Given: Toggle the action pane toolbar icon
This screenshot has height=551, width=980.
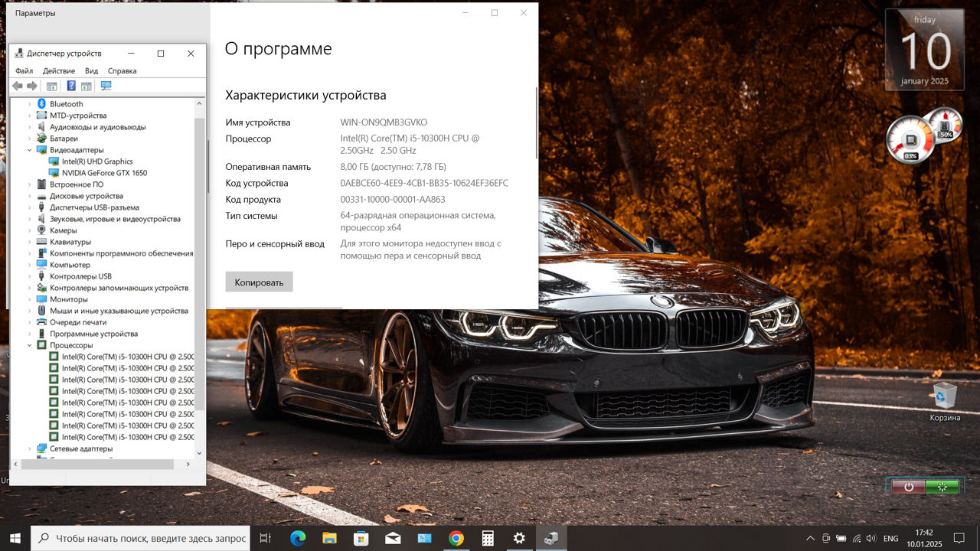Looking at the screenshot, I should coord(87,86).
